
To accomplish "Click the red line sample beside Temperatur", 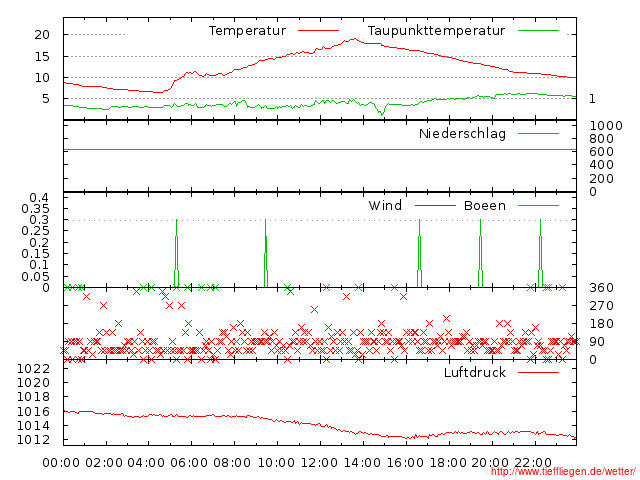I will click(x=318, y=31).
